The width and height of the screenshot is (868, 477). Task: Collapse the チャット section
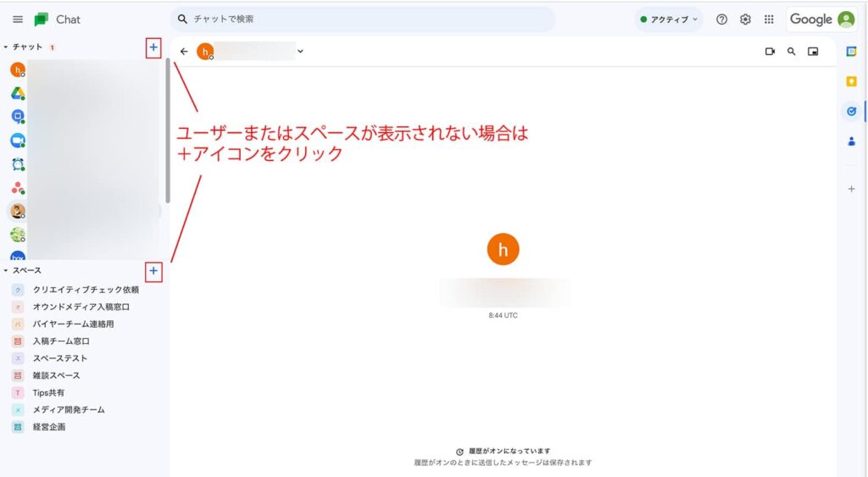tap(6, 47)
